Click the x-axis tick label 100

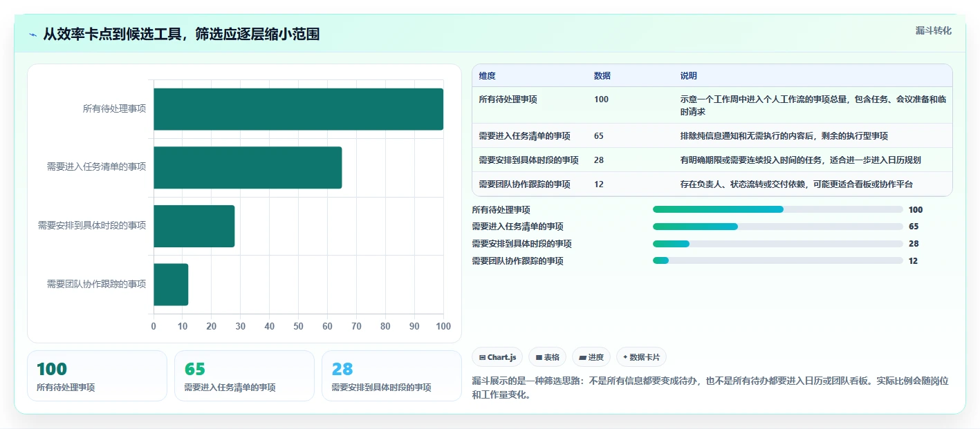click(x=443, y=327)
